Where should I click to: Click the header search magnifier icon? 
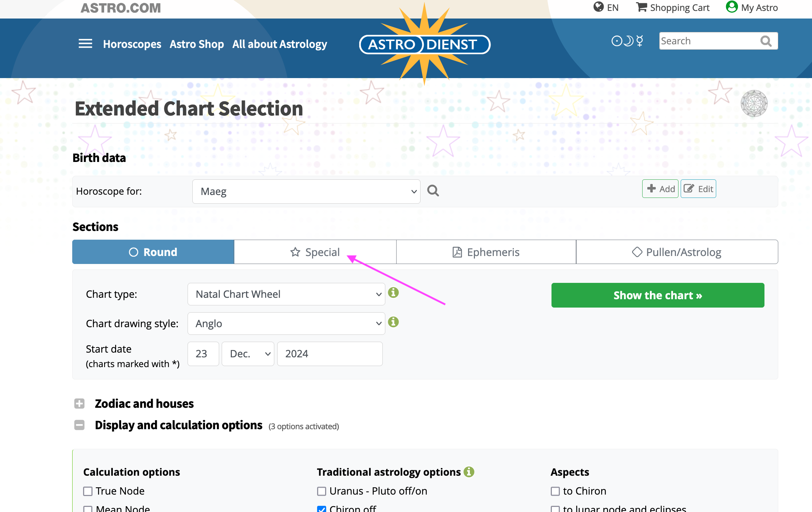tap(766, 41)
